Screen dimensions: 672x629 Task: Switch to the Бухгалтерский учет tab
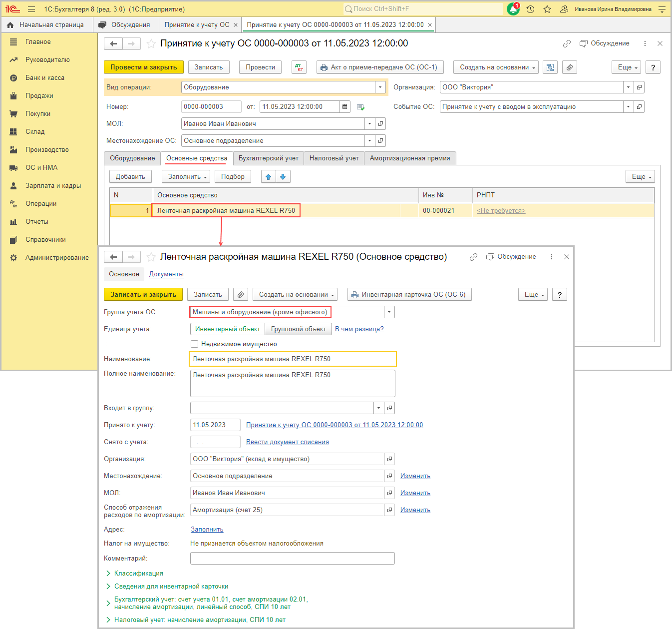[268, 158]
